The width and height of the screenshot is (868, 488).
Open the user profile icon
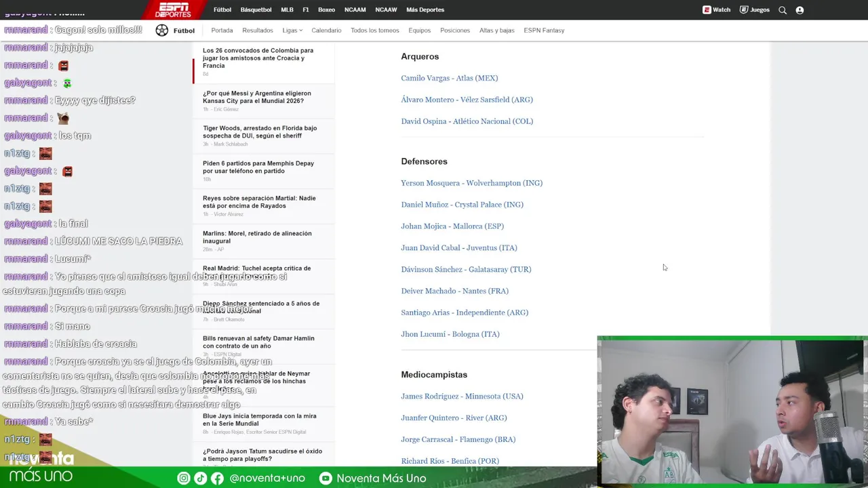pyautogui.click(x=800, y=10)
